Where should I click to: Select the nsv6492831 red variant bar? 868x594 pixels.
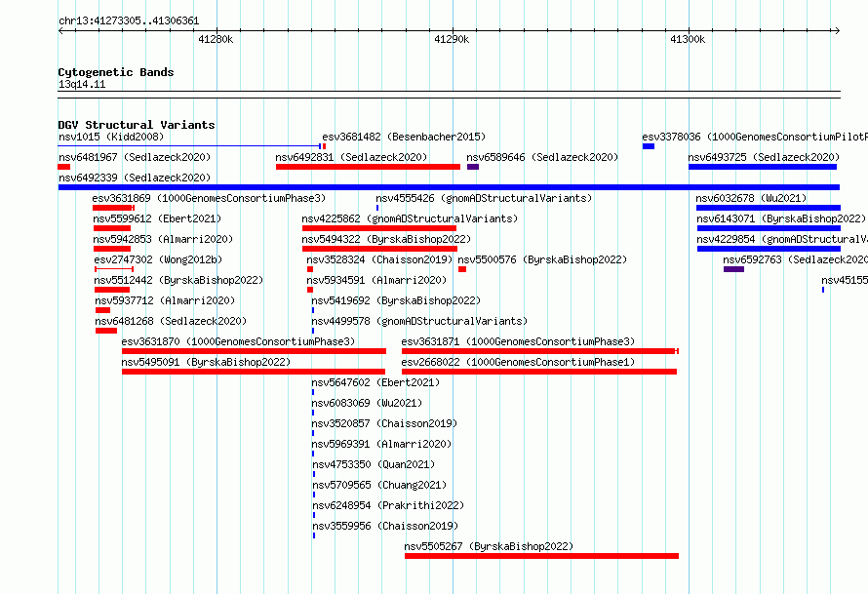(368, 167)
